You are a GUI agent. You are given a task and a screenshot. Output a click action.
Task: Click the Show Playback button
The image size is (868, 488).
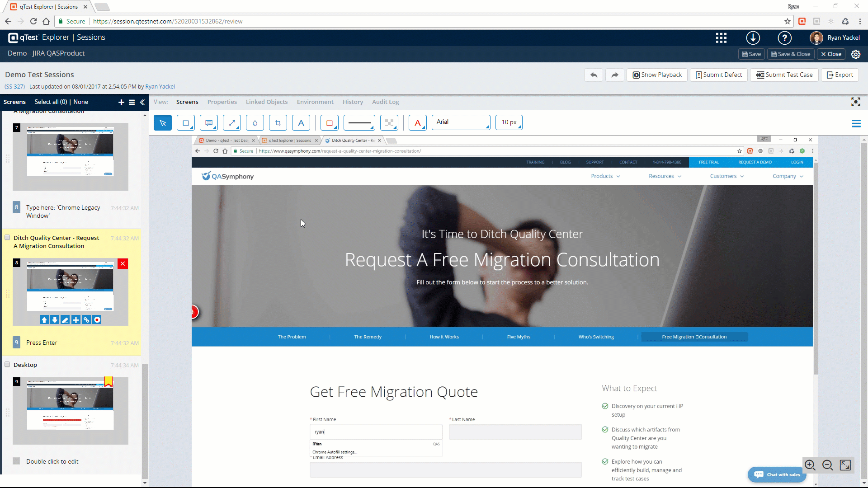coord(657,75)
